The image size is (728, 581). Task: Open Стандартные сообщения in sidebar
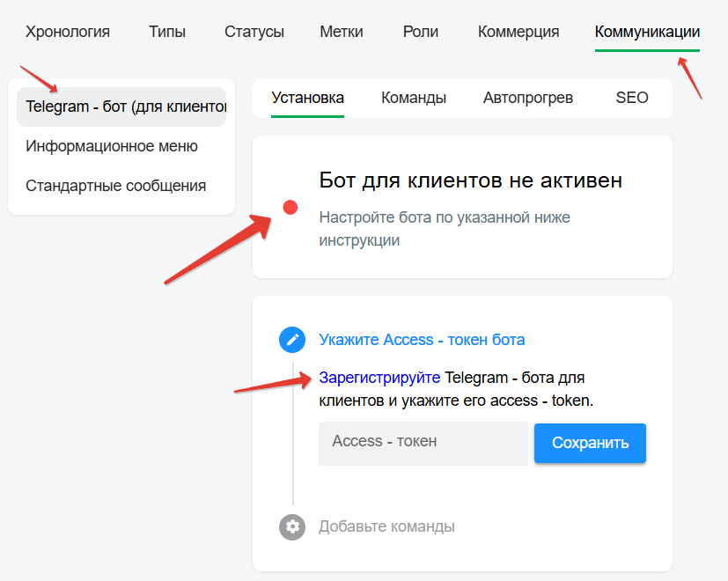point(116,186)
